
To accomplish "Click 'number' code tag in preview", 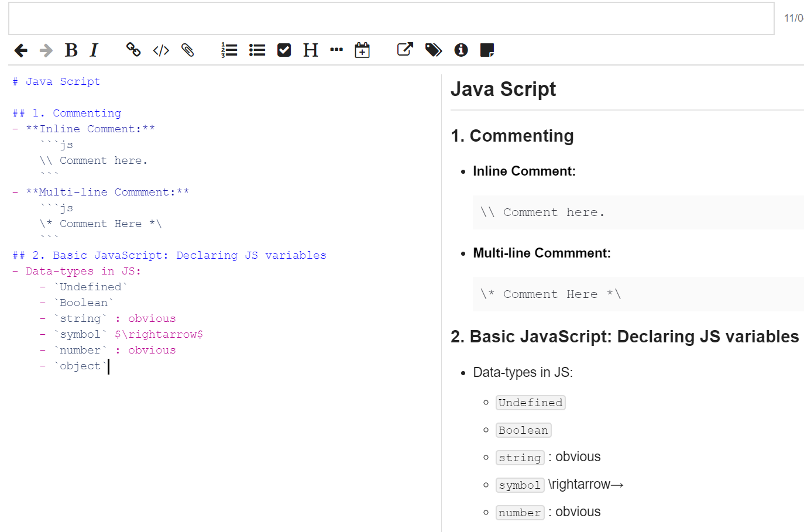I will 520,513.
